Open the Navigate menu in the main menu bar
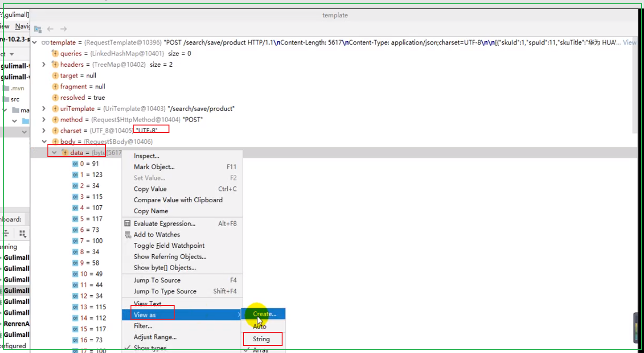Screen dimensions: 644x353 tap(22, 26)
